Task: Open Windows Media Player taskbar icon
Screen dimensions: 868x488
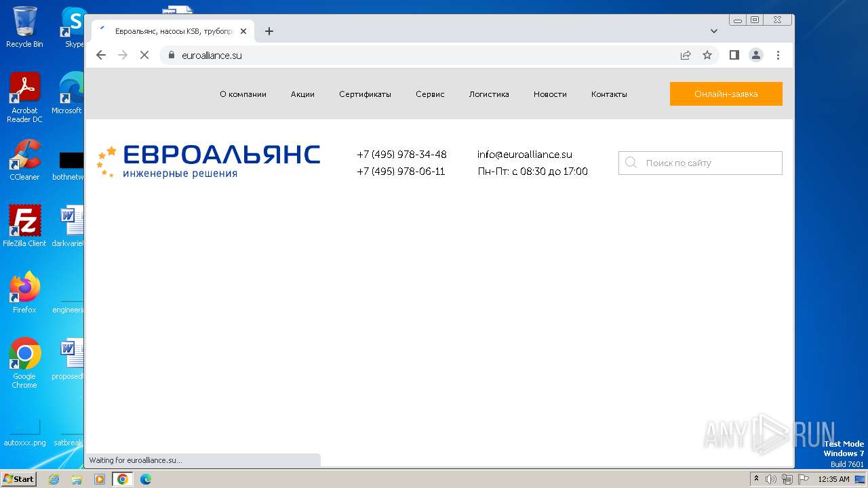Action: tap(100, 479)
